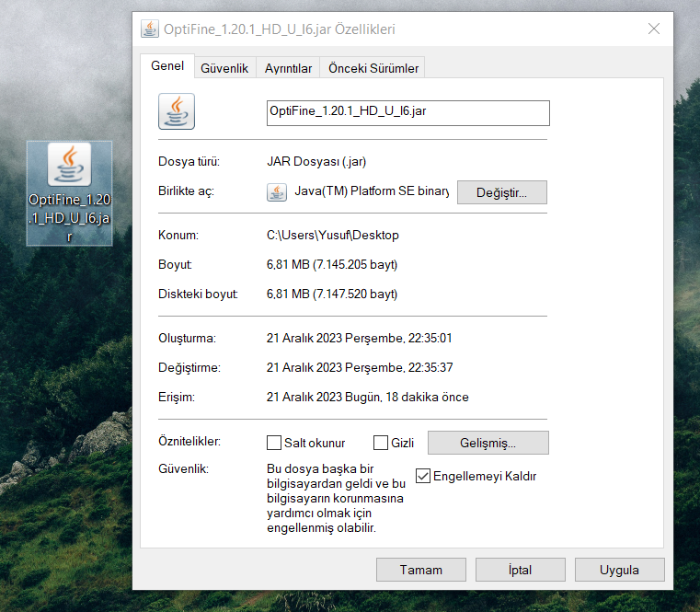The image size is (700, 612).
Task: Click the Erişim: label
Action: coord(177,398)
